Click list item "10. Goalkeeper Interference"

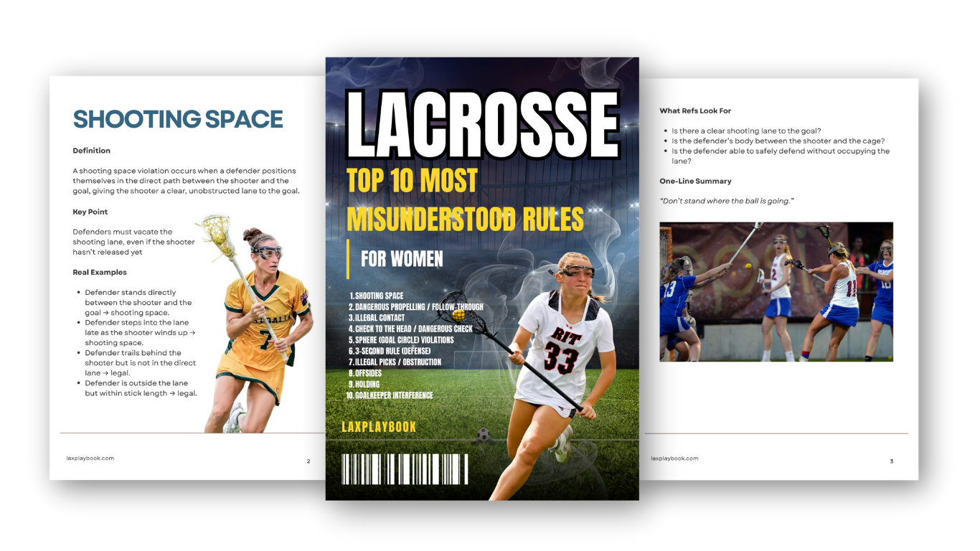click(x=390, y=395)
